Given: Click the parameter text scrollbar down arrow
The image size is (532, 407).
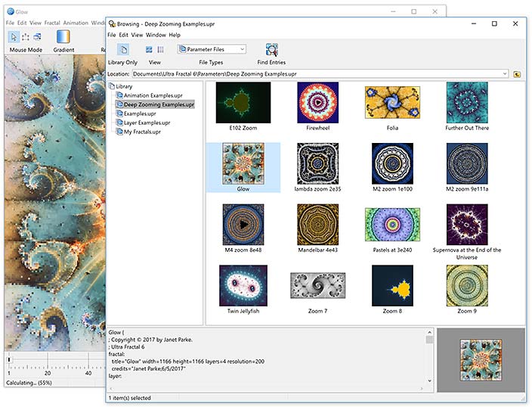Looking at the screenshot, I should coord(429,381).
